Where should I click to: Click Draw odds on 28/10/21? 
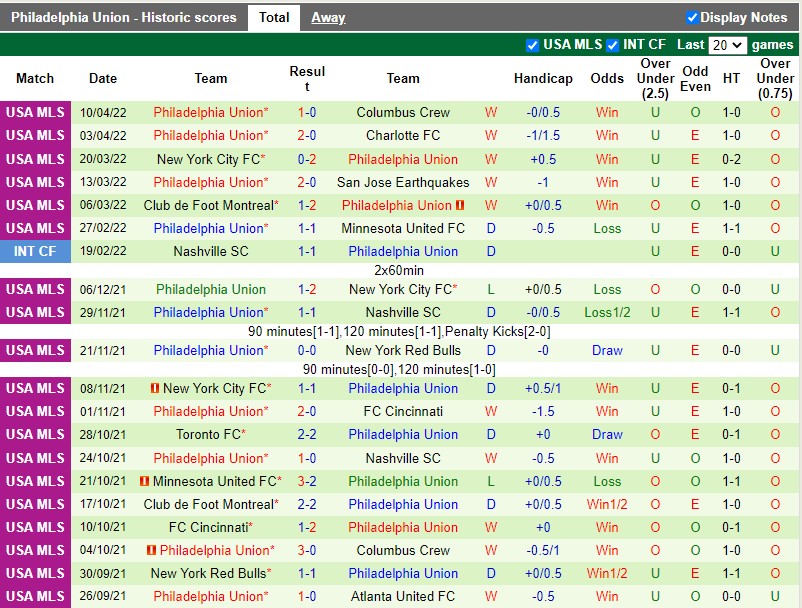tap(607, 435)
